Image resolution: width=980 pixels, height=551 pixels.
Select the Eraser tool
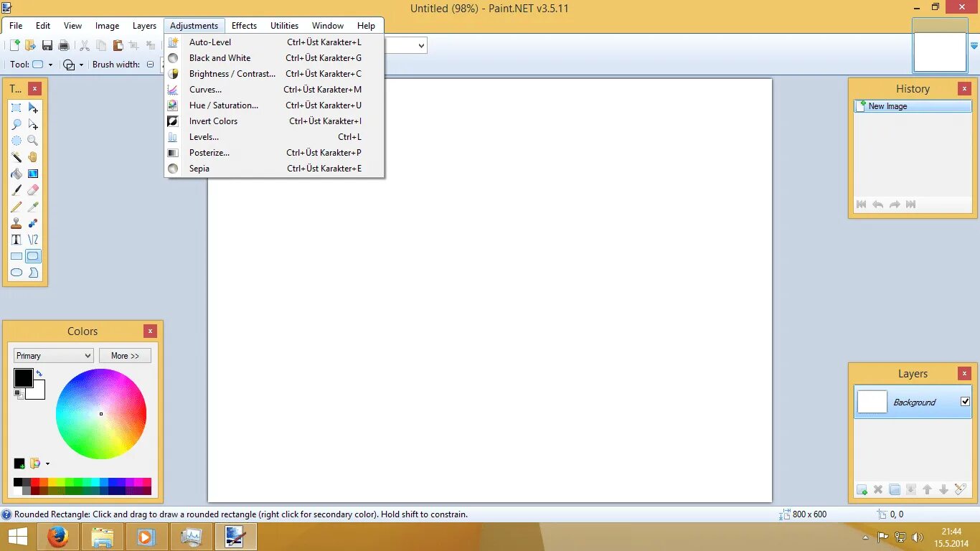pos(33,190)
